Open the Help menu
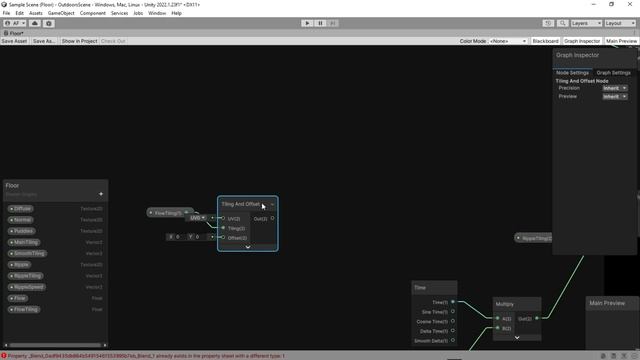 [x=176, y=13]
